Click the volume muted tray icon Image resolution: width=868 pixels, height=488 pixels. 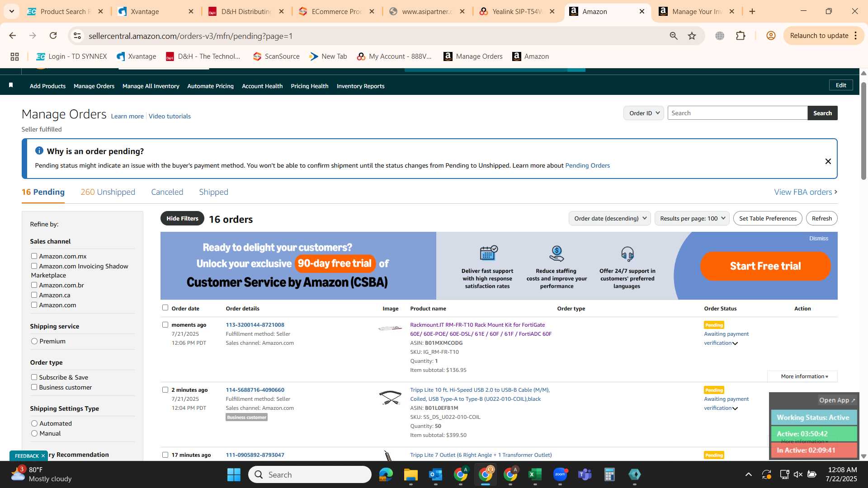tap(798, 474)
